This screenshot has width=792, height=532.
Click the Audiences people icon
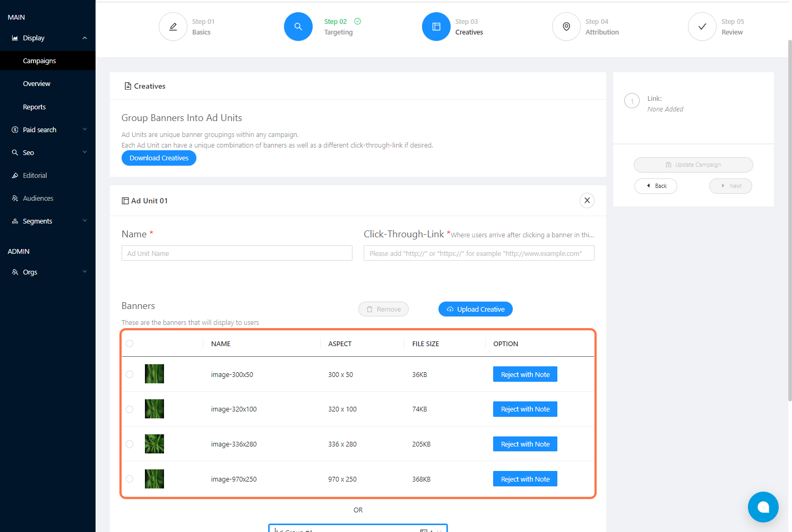pos(15,199)
